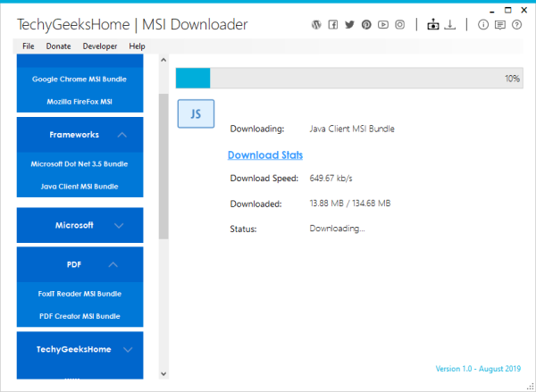Click the Downloading: label

[257, 129]
